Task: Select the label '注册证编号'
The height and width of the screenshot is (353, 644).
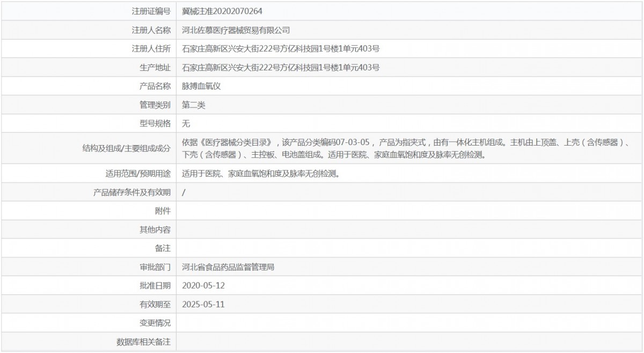Action: click(151, 11)
